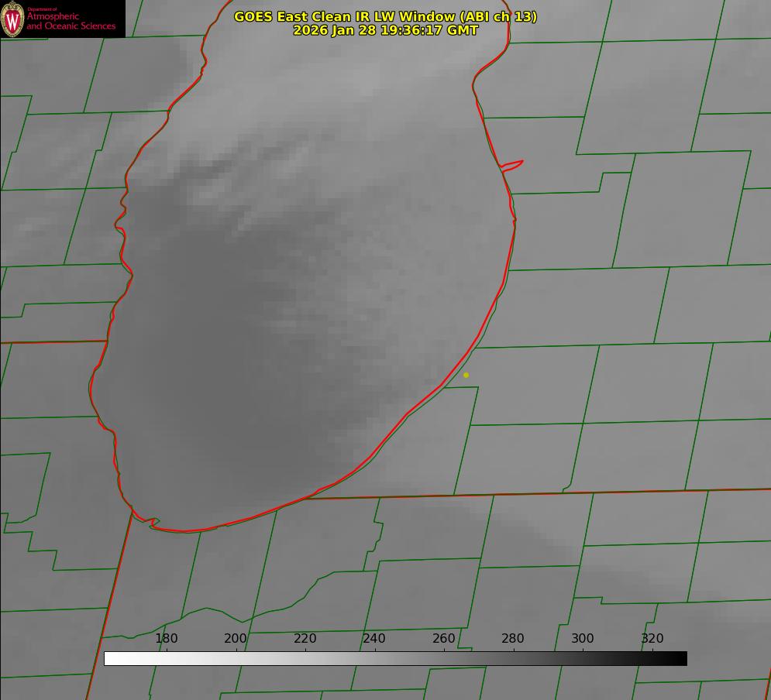Select the 320 label on the colorbar
Screen dimensions: 771x700
point(652,638)
